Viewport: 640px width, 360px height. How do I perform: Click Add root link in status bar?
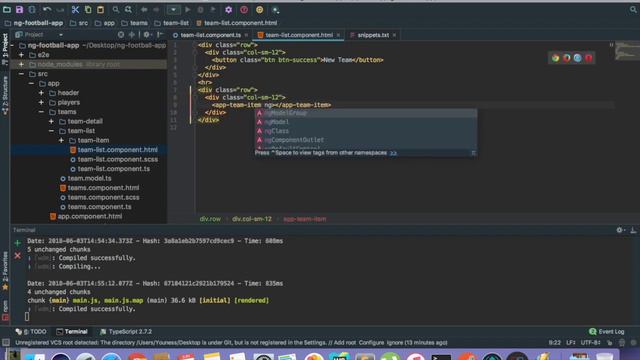click(344, 342)
